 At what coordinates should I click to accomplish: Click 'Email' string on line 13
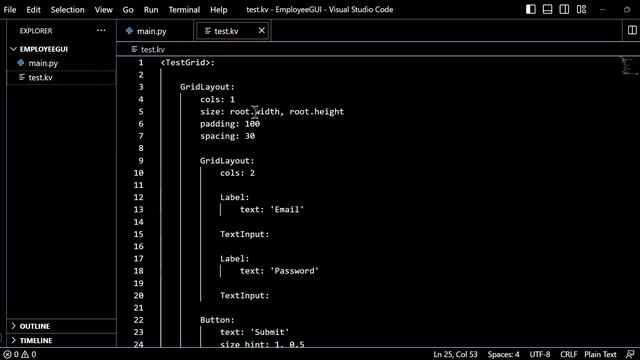click(x=287, y=209)
